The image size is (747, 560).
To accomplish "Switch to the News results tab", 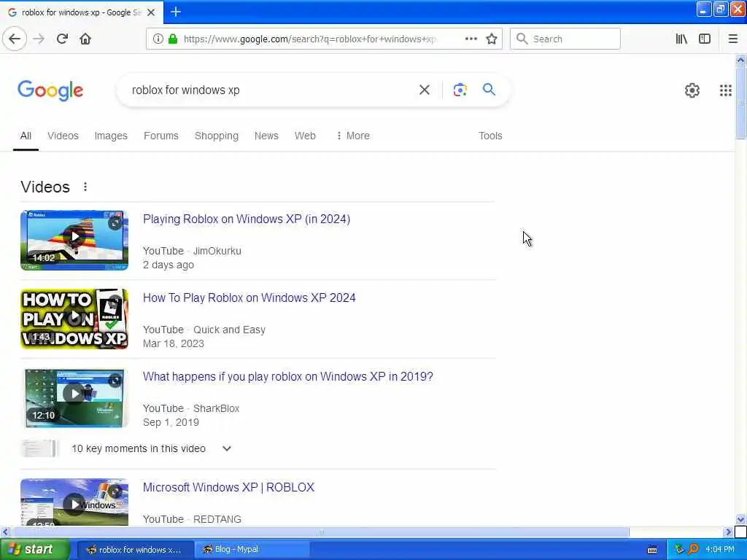I will click(x=266, y=136).
